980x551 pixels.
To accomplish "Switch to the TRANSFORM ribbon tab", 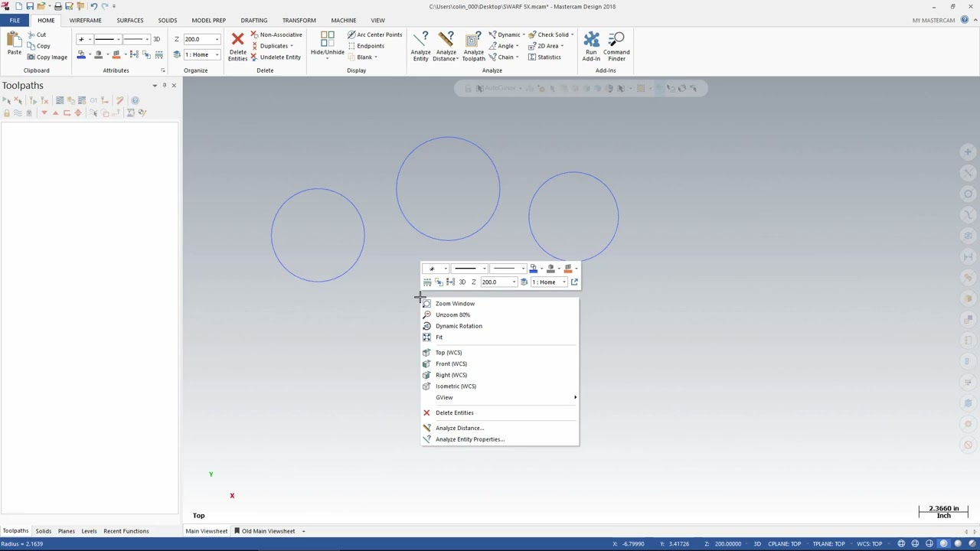I will (299, 21).
